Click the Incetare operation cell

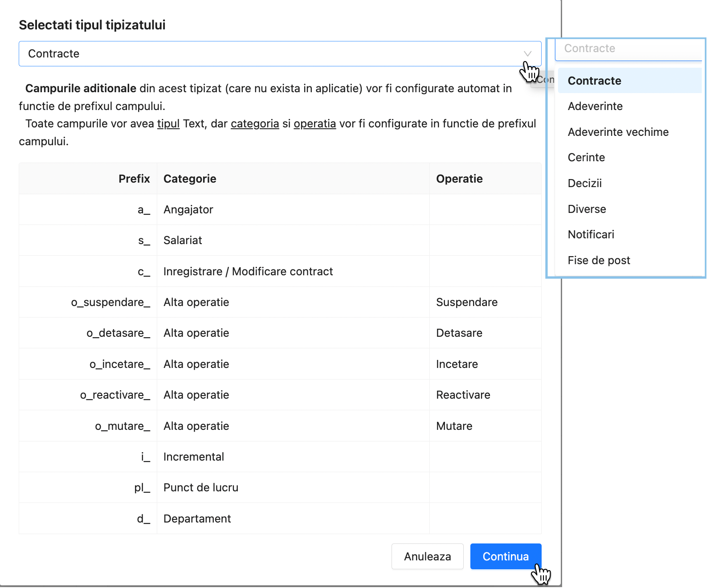486,364
